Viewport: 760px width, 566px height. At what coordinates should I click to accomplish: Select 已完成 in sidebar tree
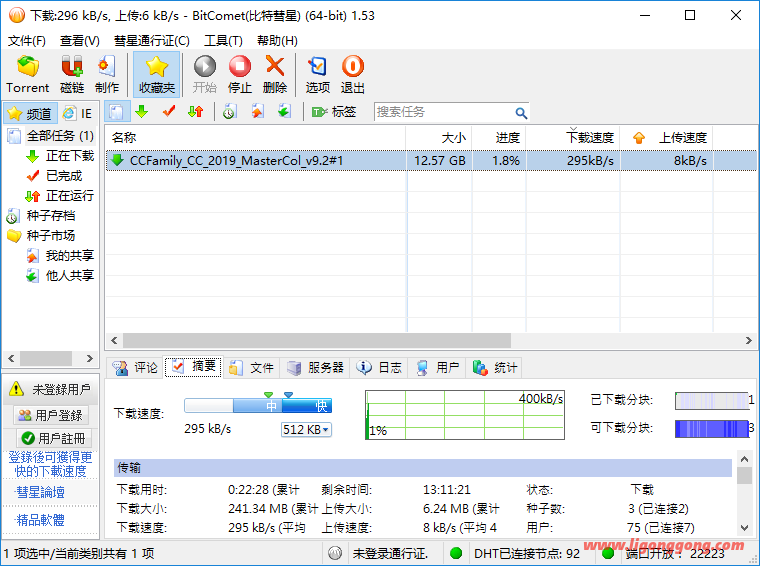click(x=63, y=175)
